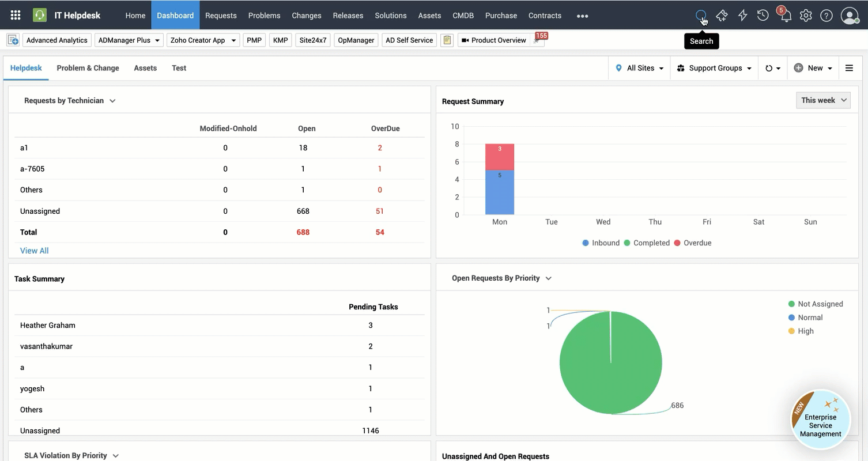The width and height of the screenshot is (868, 461).
Task: Click the View All link
Action: pyautogui.click(x=35, y=251)
